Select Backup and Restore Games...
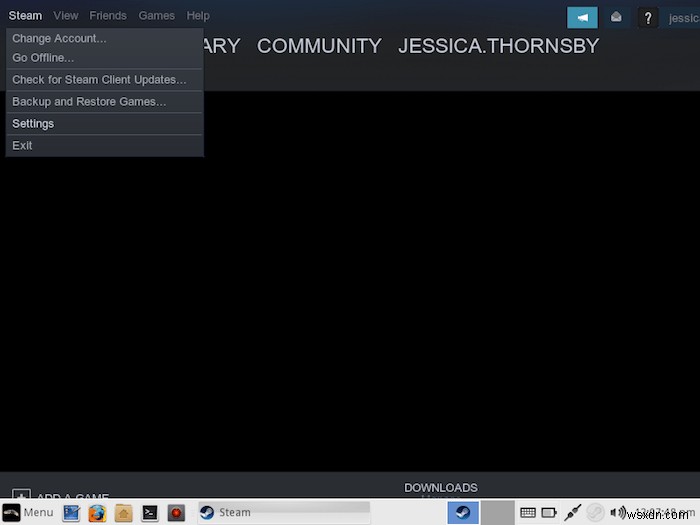 (x=104, y=102)
